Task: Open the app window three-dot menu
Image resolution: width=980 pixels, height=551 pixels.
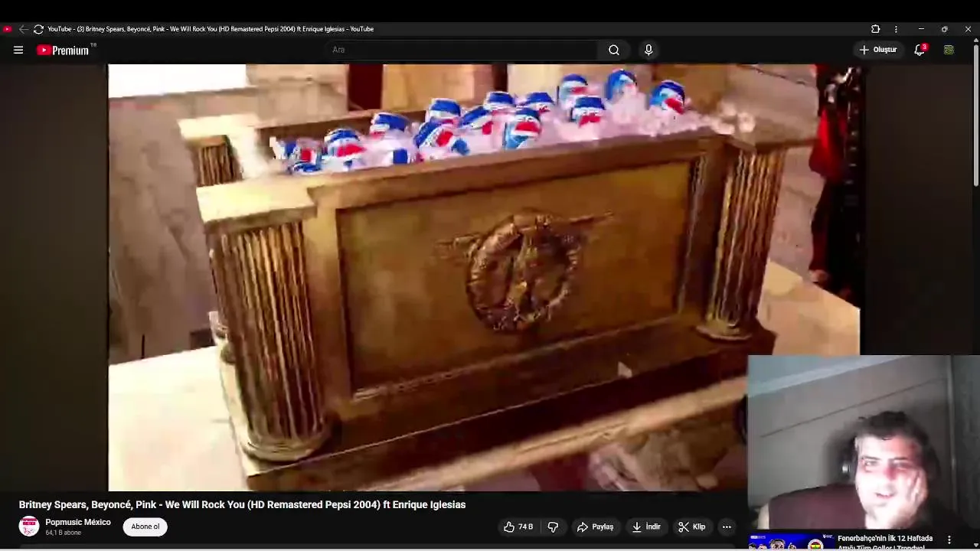Action: (896, 29)
